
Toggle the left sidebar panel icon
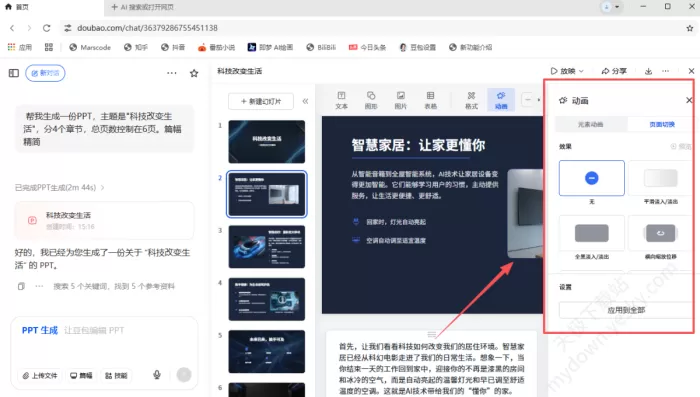tap(14, 73)
